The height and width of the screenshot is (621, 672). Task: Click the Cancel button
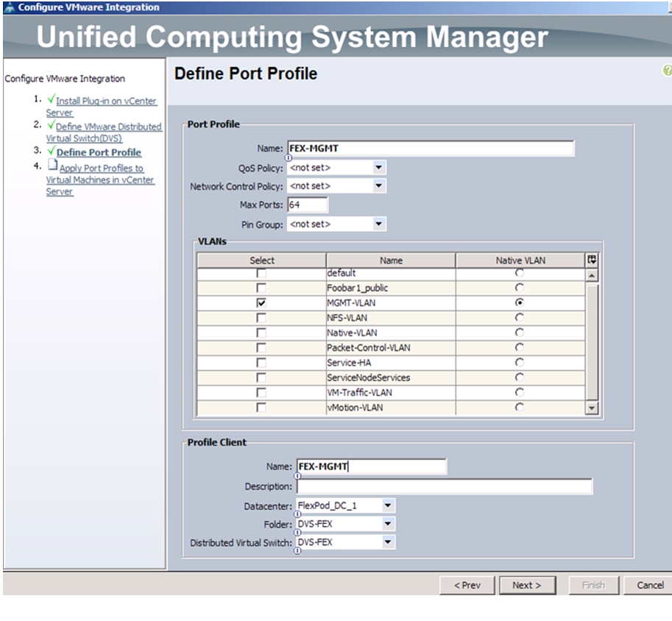click(648, 585)
